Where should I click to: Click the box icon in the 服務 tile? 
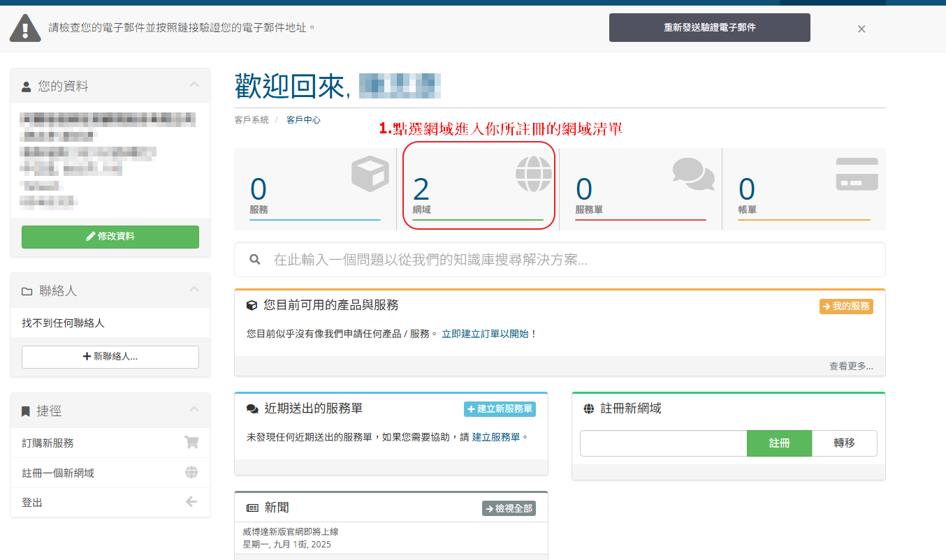tap(370, 174)
